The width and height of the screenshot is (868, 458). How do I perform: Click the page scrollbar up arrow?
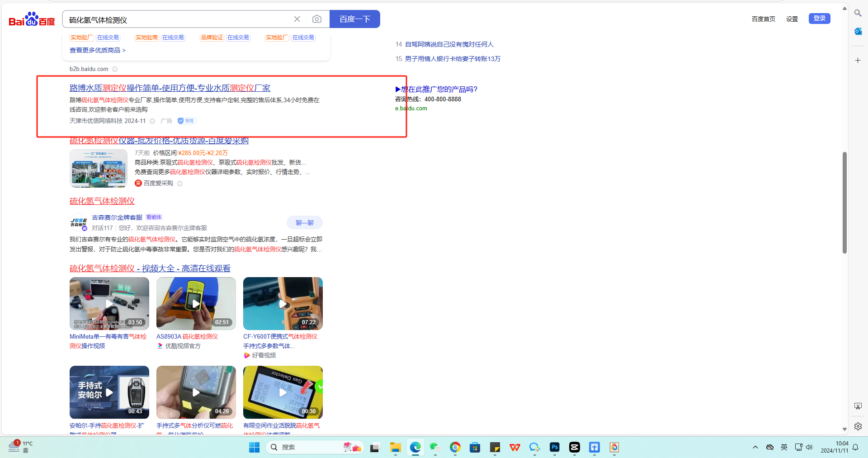coord(844,8)
